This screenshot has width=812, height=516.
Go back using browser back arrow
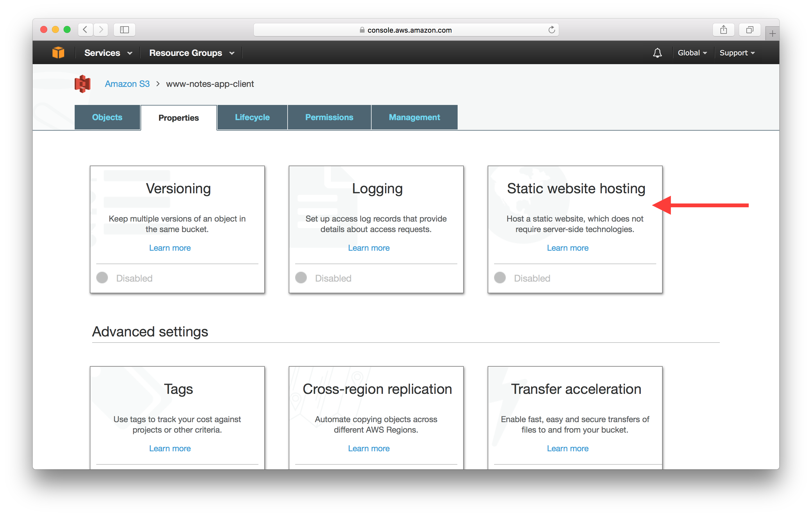pyautogui.click(x=86, y=30)
